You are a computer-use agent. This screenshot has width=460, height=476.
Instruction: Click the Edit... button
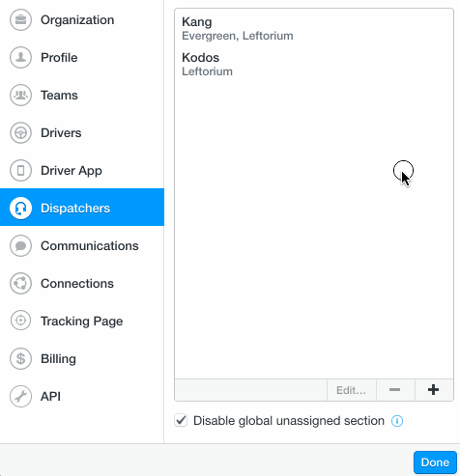(352, 390)
